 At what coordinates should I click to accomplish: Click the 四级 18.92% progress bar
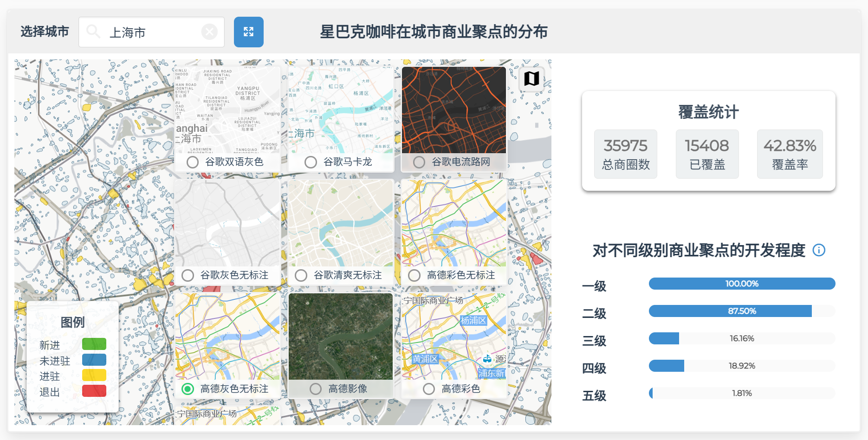pyautogui.click(x=742, y=366)
